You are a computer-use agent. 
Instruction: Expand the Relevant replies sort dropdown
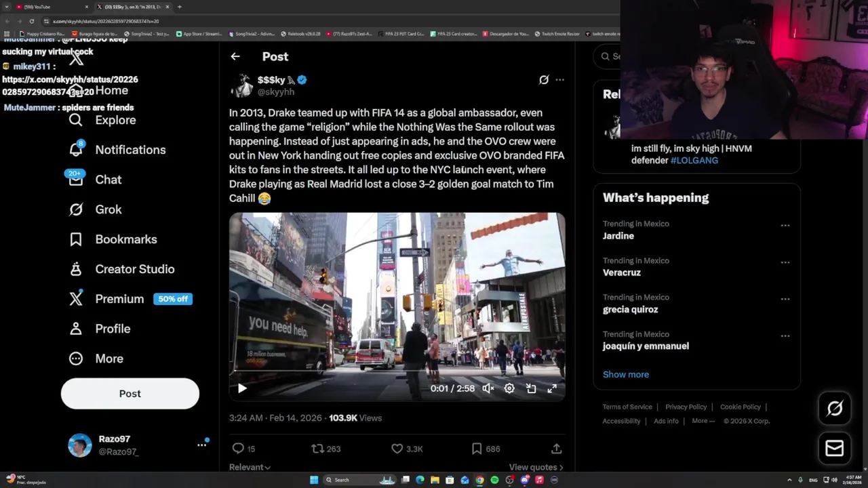click(x=250, y=467)
